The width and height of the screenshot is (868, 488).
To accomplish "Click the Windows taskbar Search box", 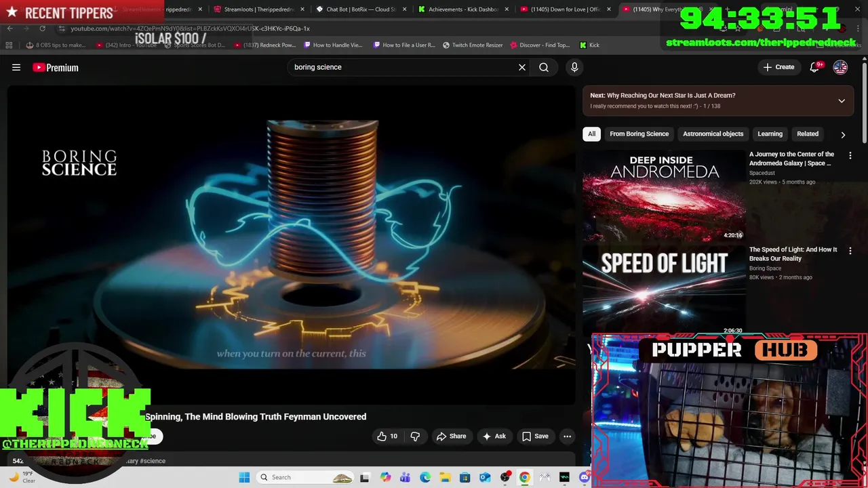I will point(305,477).
